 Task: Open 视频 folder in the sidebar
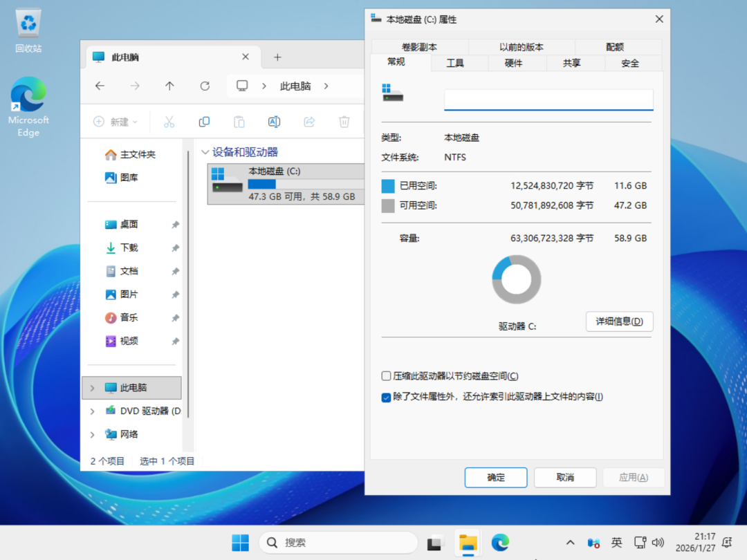122,341
